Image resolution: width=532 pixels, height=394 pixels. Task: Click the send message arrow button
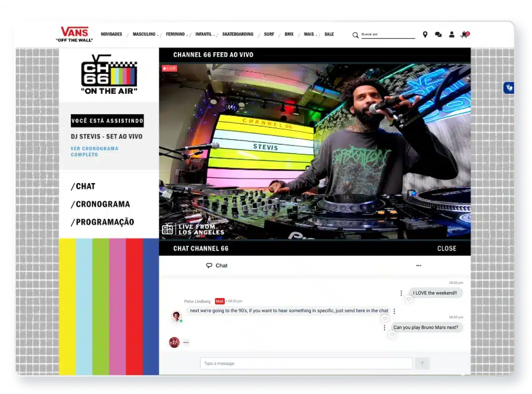(x=422, y=363)
